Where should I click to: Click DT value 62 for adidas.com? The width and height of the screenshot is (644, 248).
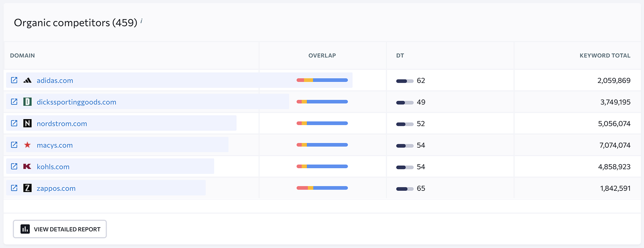(421, 81)
